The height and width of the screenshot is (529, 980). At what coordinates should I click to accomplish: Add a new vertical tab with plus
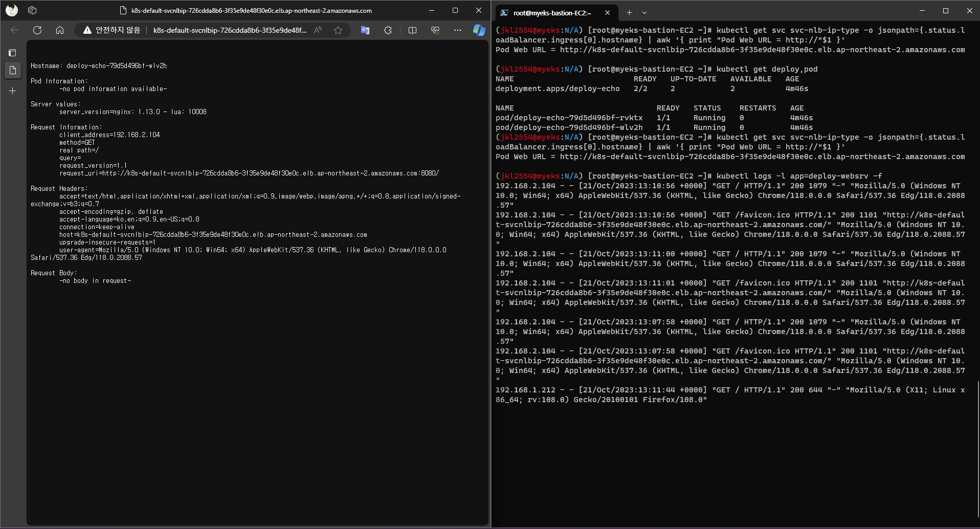(13, 91)
